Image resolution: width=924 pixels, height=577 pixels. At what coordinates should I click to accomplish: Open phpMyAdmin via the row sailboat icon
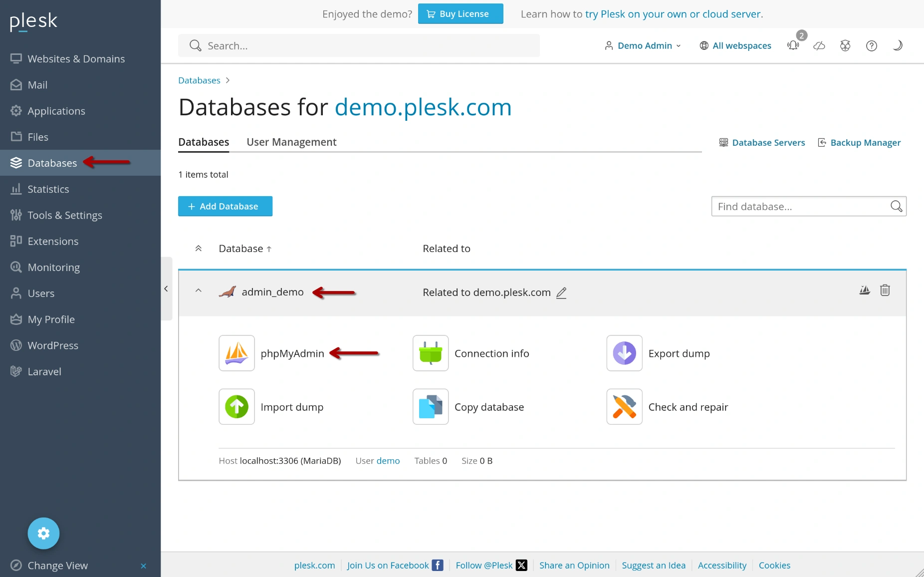tap(864, 290)
